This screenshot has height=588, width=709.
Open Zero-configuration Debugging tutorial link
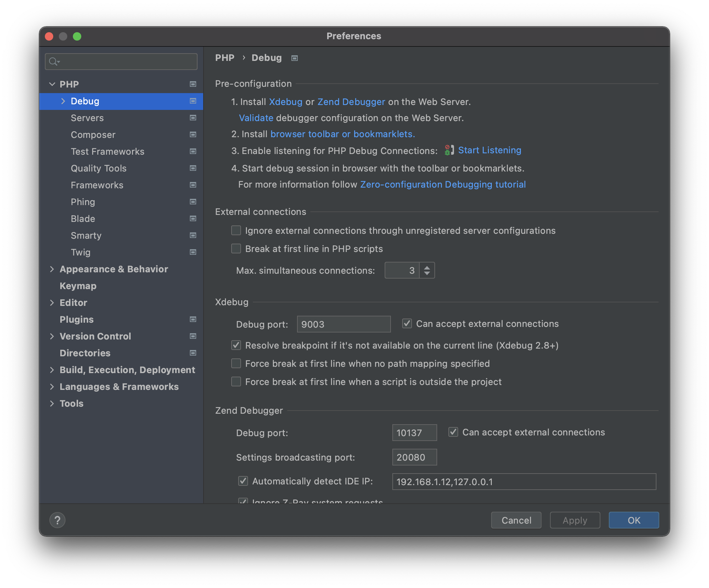443,184
